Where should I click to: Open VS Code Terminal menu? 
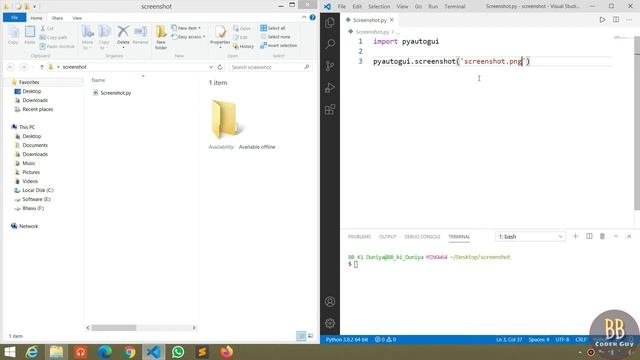point(455,7)
